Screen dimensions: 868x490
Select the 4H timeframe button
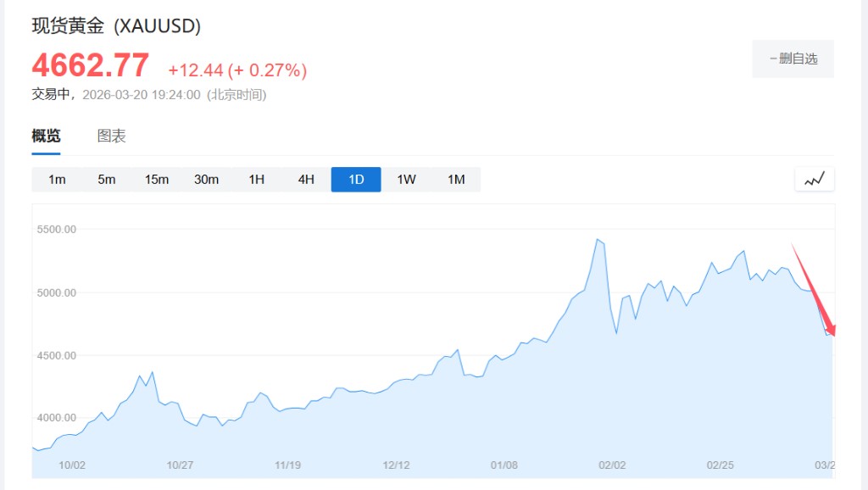point(306,180)
